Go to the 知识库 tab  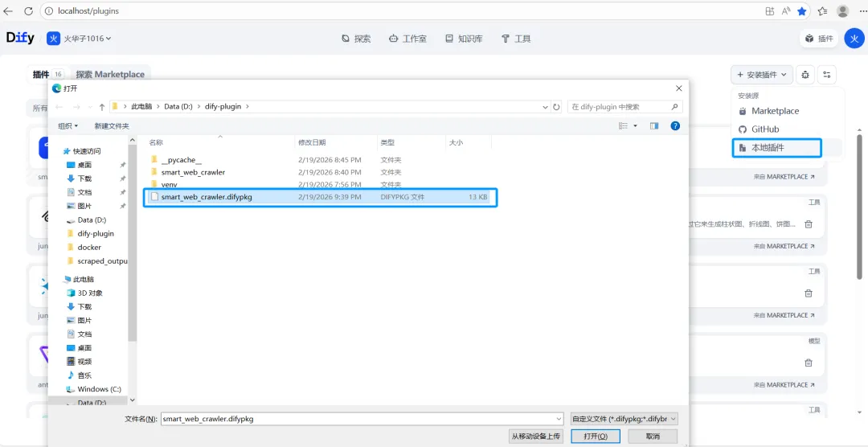(464, 39)
